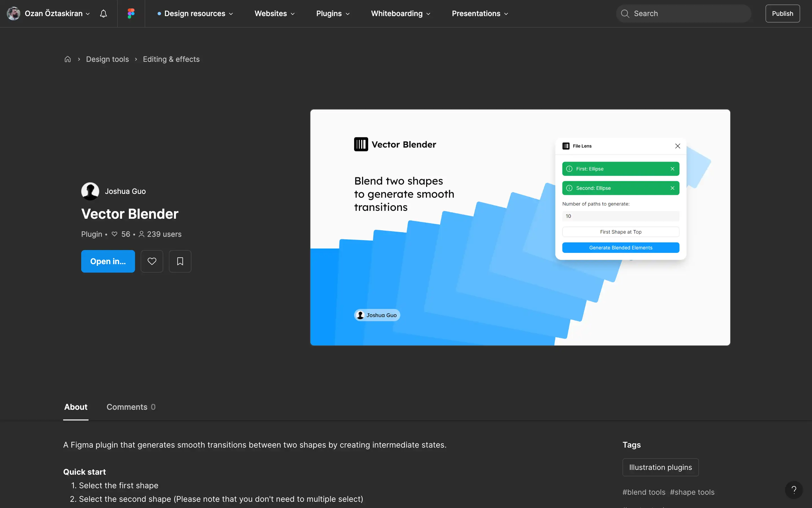Click the info icon on Second: Ellipse
The height and width of the screenshot is (508, 812).
[569, 188]
